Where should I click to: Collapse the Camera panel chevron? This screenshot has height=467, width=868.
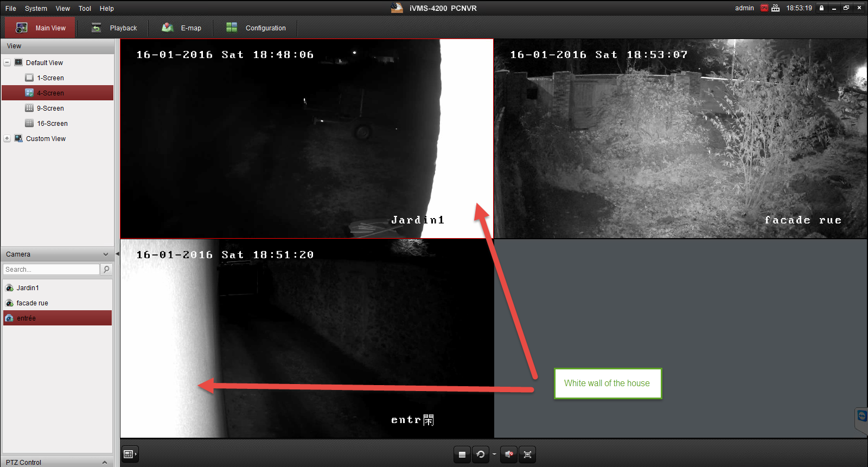click(x=105, y=254)
